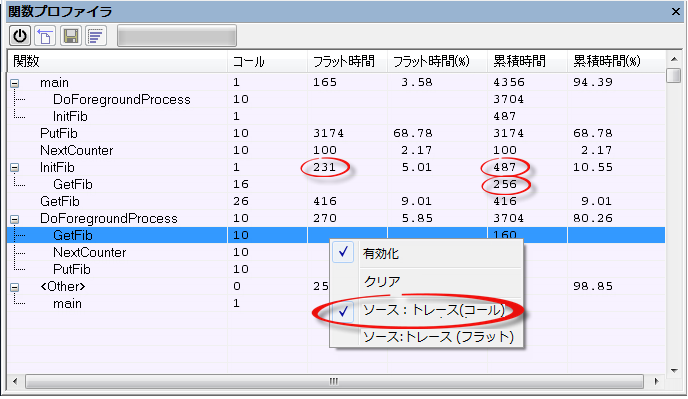Collapse the DoForegroundProcess top-level node
This screenshot has width=688, height=399.
tap(14, 219)
